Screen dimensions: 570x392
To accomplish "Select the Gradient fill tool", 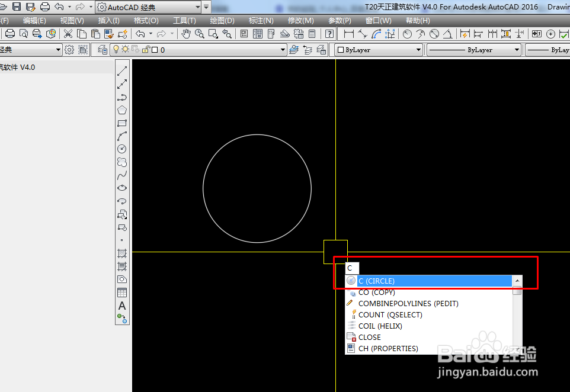I will point(122,266).
